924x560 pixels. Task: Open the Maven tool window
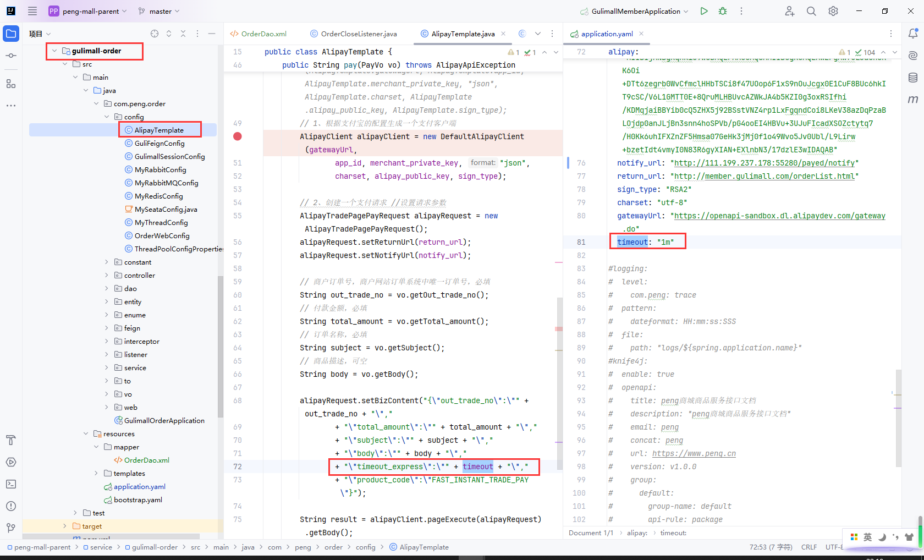913,100
